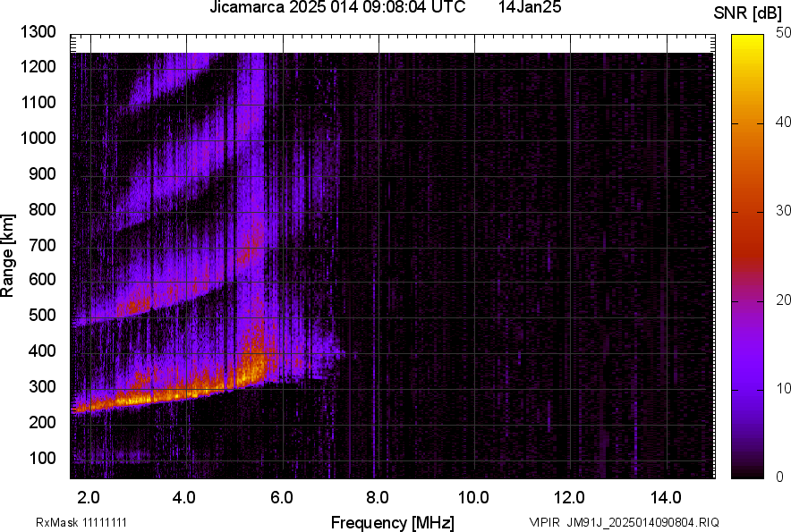The width and height of the screenshot is (791, 532).
Task: Click the 100 range tick label
Action: point(42,459)
